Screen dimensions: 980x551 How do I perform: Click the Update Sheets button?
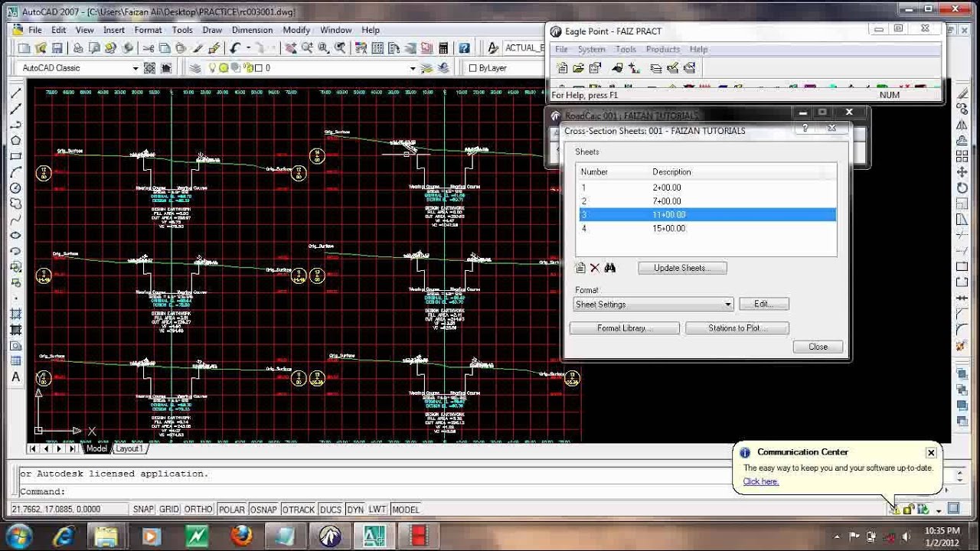pos(682,268)
